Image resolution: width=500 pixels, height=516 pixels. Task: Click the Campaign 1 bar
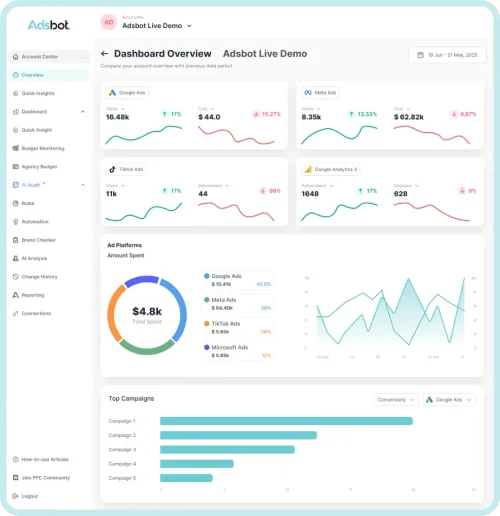[x=286, y=421]
